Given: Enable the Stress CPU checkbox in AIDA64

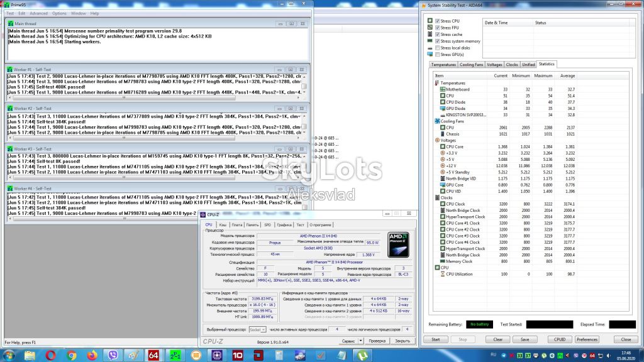Looking at the screenshot, I should pyautogui.click(x=438, y=21).
